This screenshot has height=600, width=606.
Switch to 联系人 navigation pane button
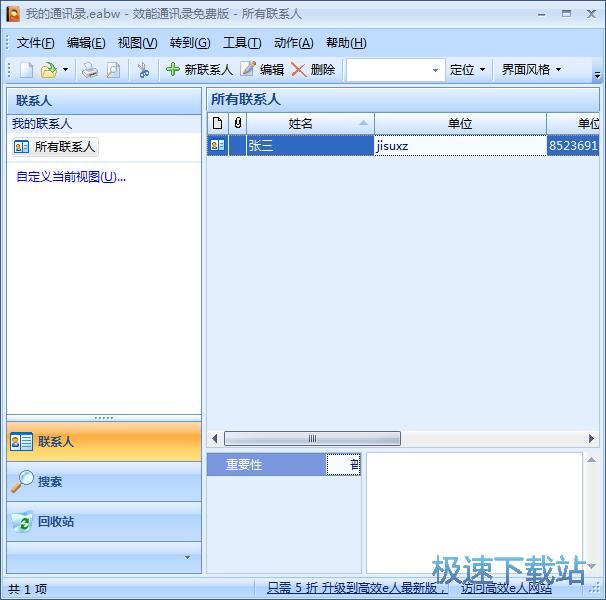[x=104, y=441]
